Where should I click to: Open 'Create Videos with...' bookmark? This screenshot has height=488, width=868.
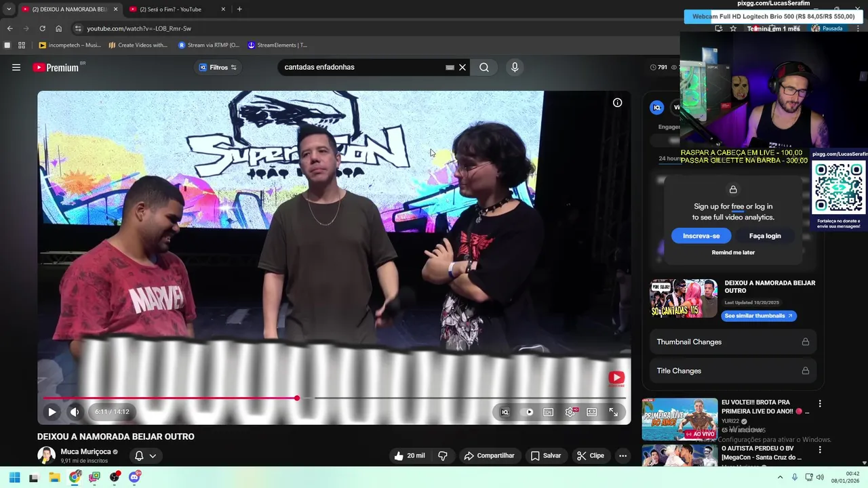(x=138, y=45)
